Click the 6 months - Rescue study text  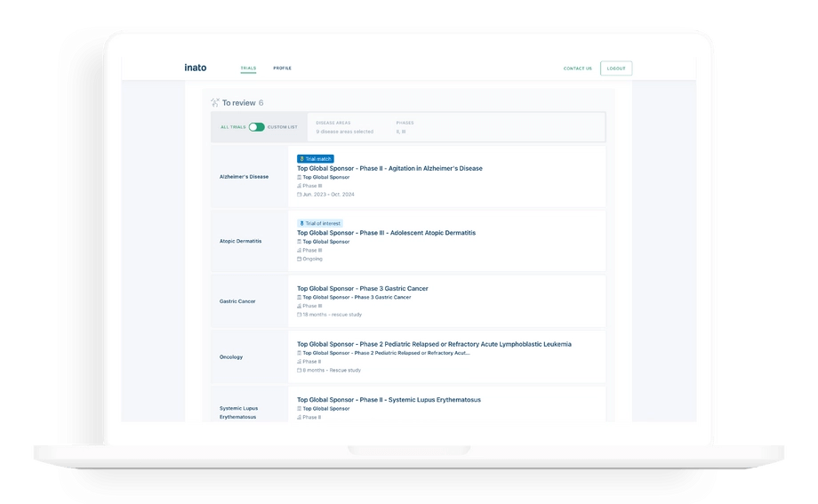[332, 371]
